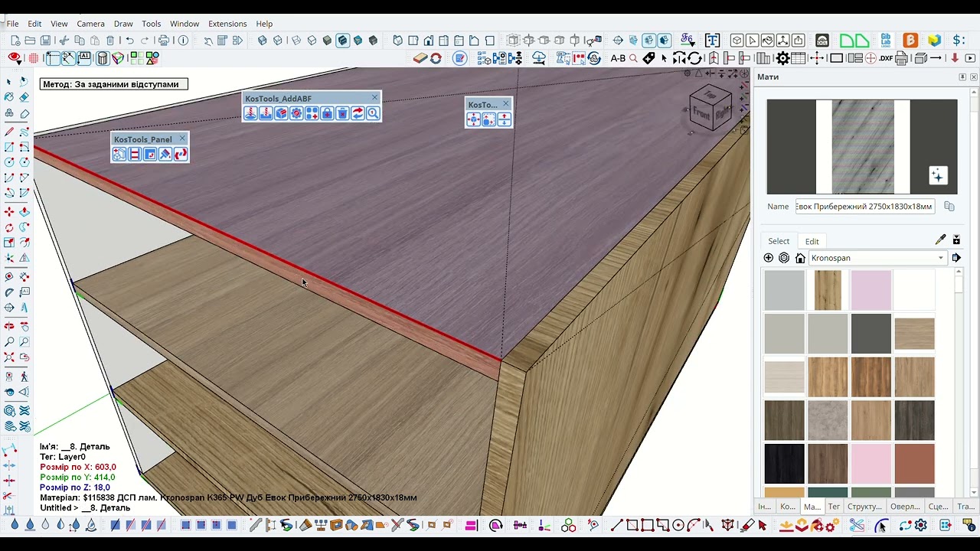Select the Eraser tool in top toolbar
The width and height of the screenshot is (980, 551).
point(420,58)
